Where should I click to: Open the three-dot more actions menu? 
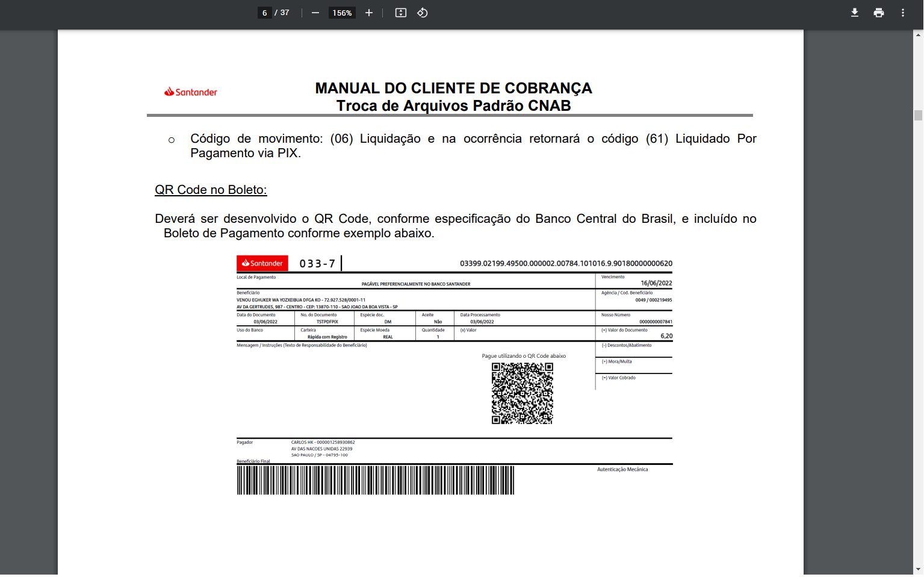(902, 13)
